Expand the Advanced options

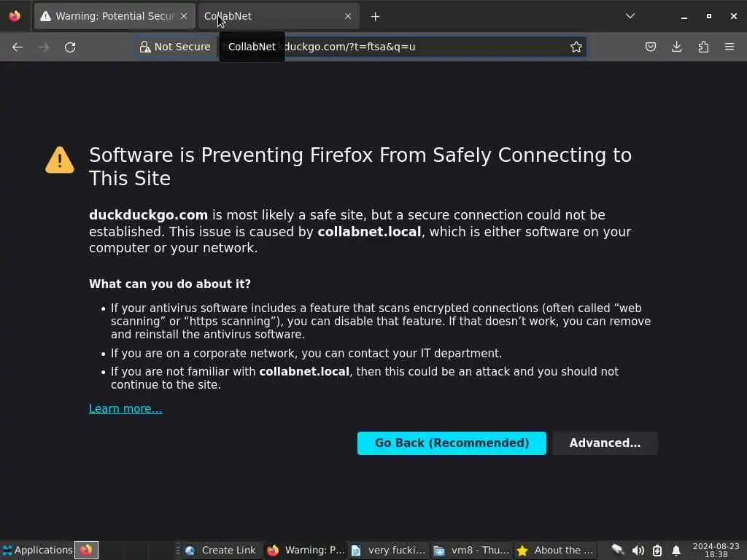tap(605, 443)
